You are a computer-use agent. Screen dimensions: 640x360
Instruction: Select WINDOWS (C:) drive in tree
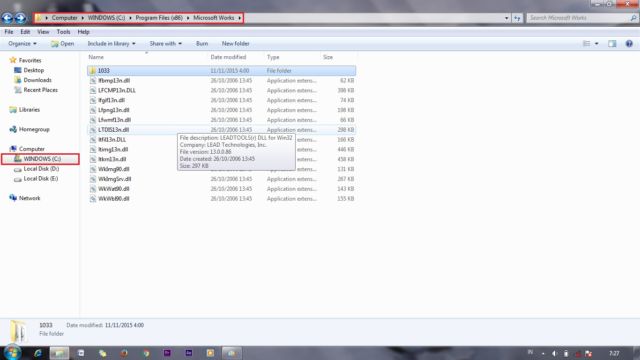point(42,159)
